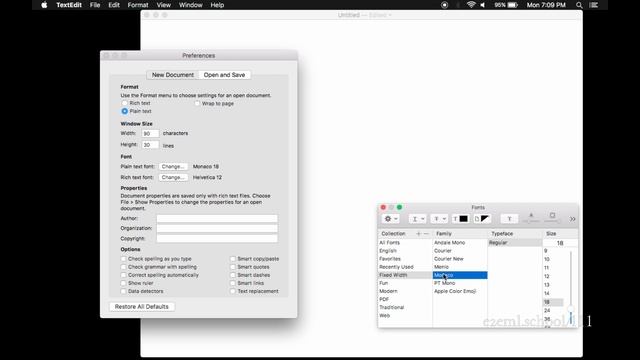Open the View menu
The height and width of the screenshot is (360, 640).
pos(164,5)
